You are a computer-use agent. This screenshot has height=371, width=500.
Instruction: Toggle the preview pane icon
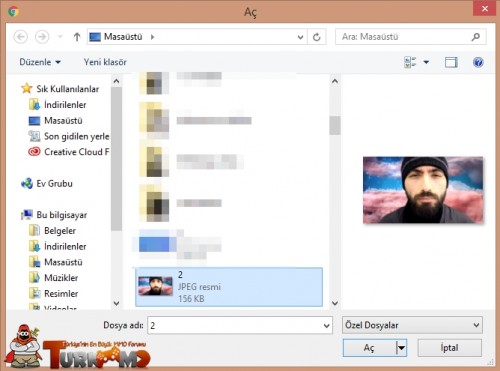[451, 62]
